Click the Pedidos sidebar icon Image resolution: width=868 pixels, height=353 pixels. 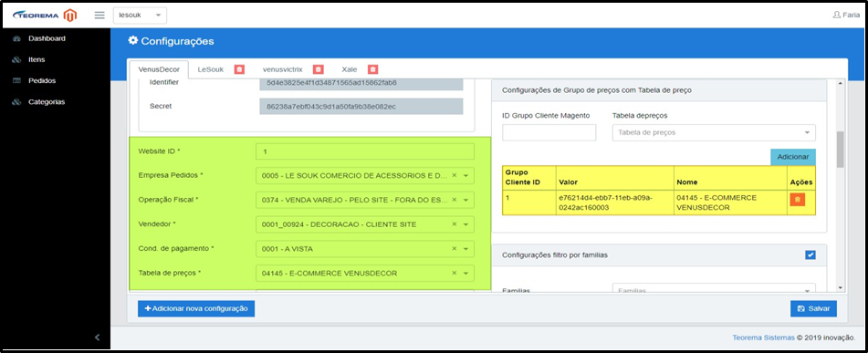click(16, 81)
